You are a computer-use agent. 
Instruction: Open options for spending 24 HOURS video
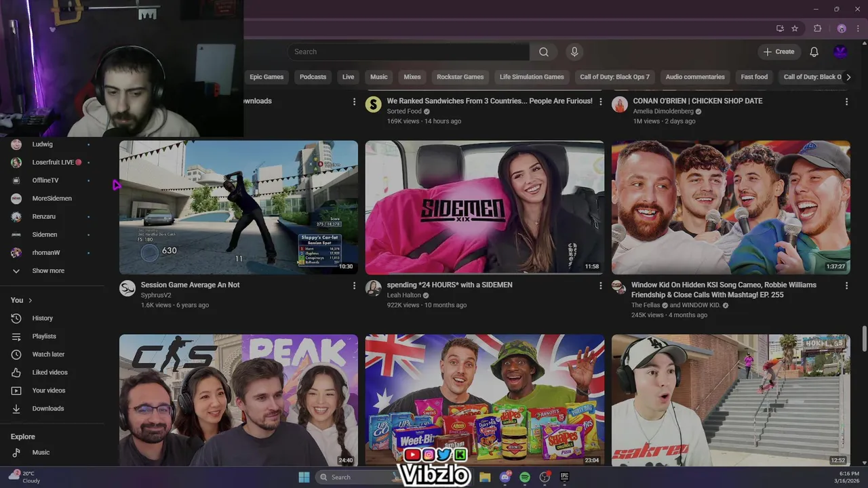click(x=600, y=286)
